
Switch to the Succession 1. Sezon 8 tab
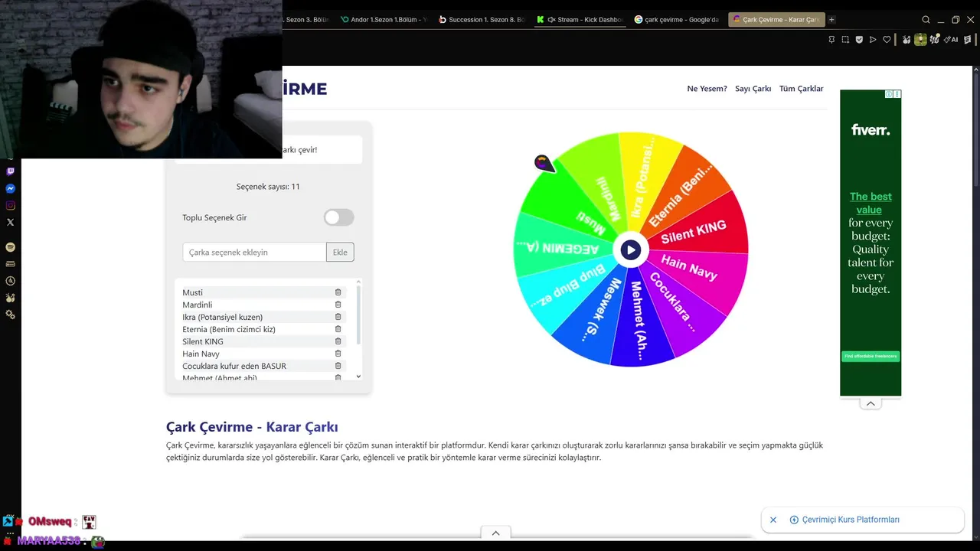(482, 19)
